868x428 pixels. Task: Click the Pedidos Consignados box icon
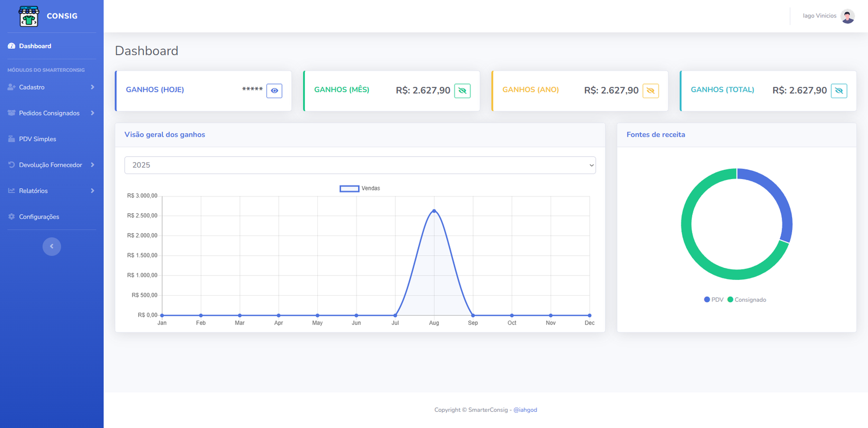tap(11, 113)
